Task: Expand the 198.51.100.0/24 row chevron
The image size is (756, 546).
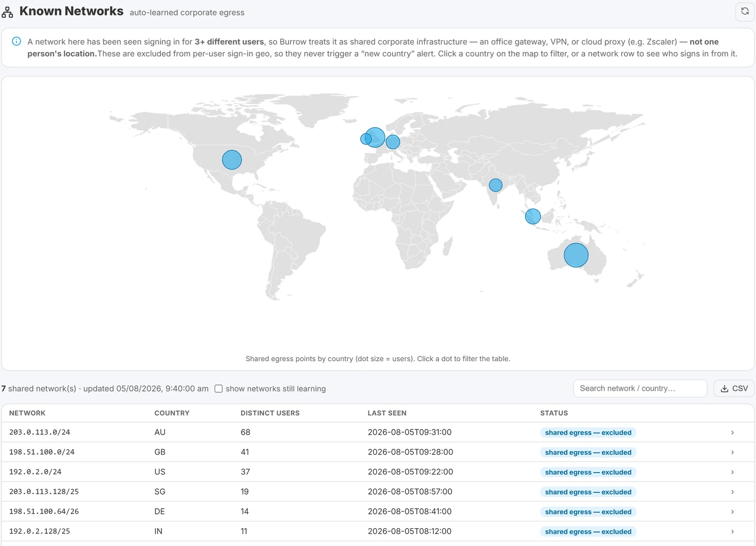Action: pos(732,452)
